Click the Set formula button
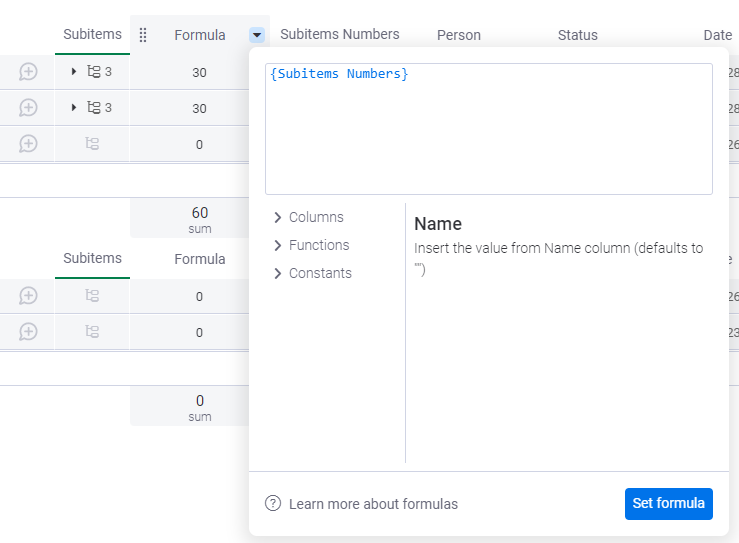Image resolution: width=739 pixels, height=543 pixels. (668, 504)
